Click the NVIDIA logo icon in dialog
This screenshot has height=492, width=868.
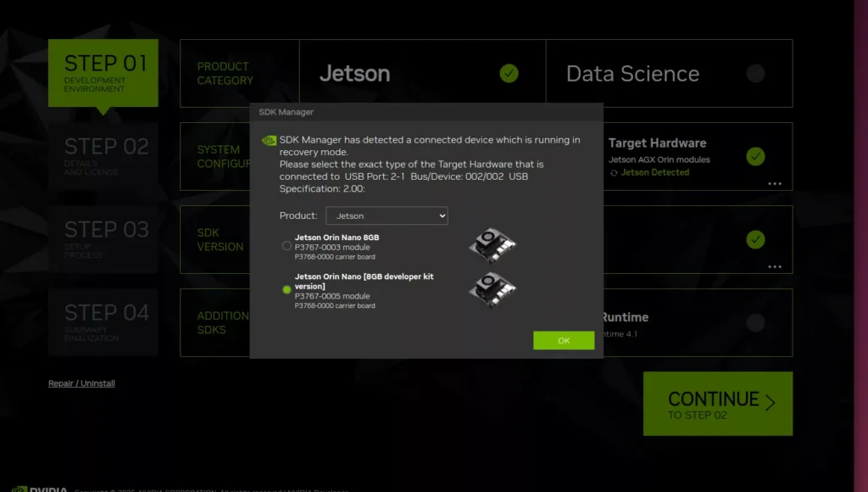point(268,141)
